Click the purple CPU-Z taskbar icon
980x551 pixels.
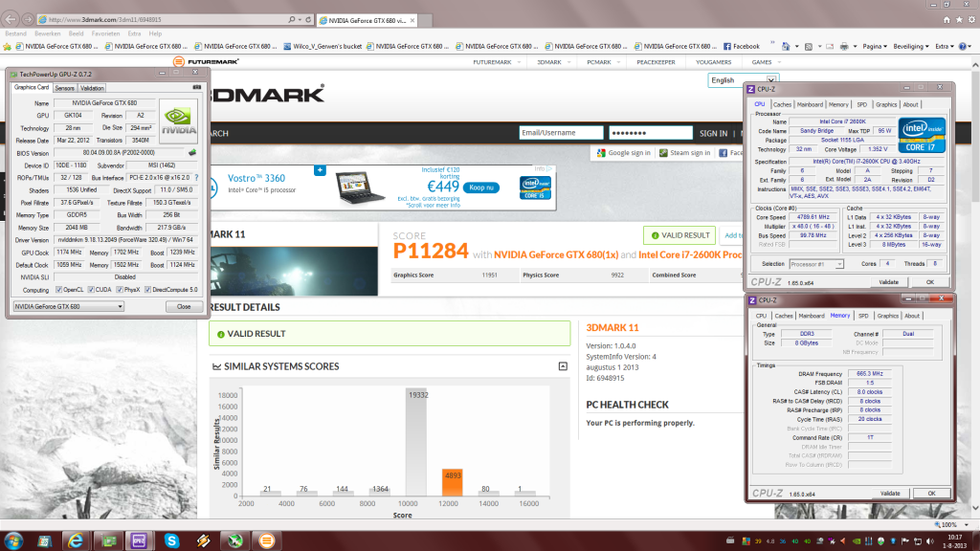point(139,540)
